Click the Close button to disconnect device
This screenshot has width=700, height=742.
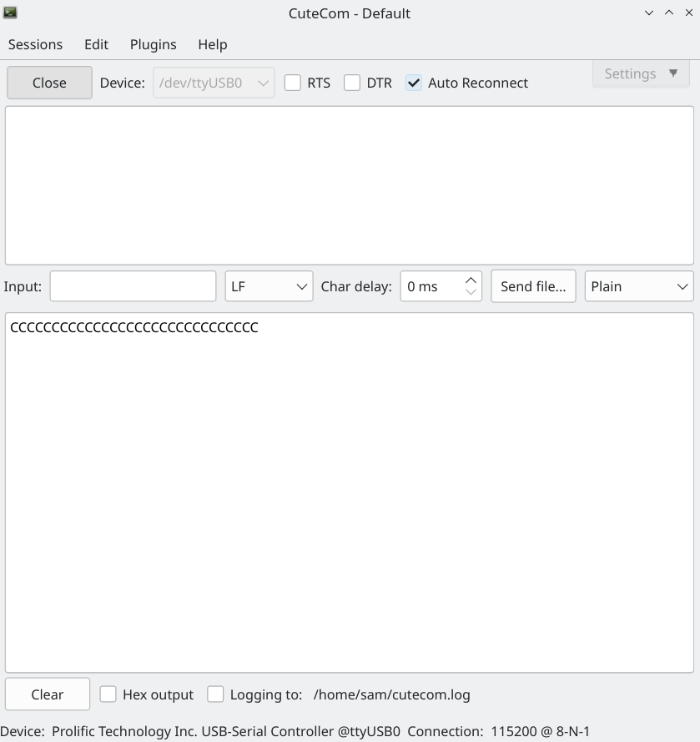(50, 83)
